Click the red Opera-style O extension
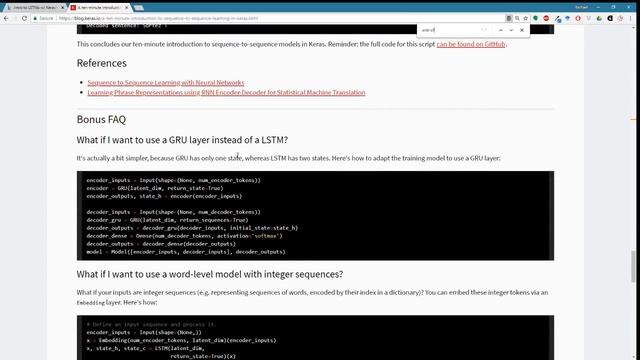Viewport: 640px width, 360px height. pos(578,18)
